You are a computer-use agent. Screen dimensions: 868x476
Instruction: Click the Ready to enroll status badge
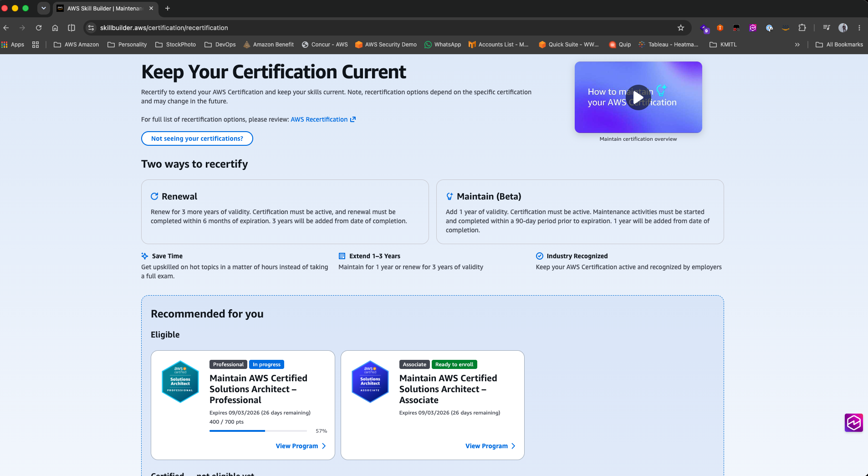pos(454,364)
